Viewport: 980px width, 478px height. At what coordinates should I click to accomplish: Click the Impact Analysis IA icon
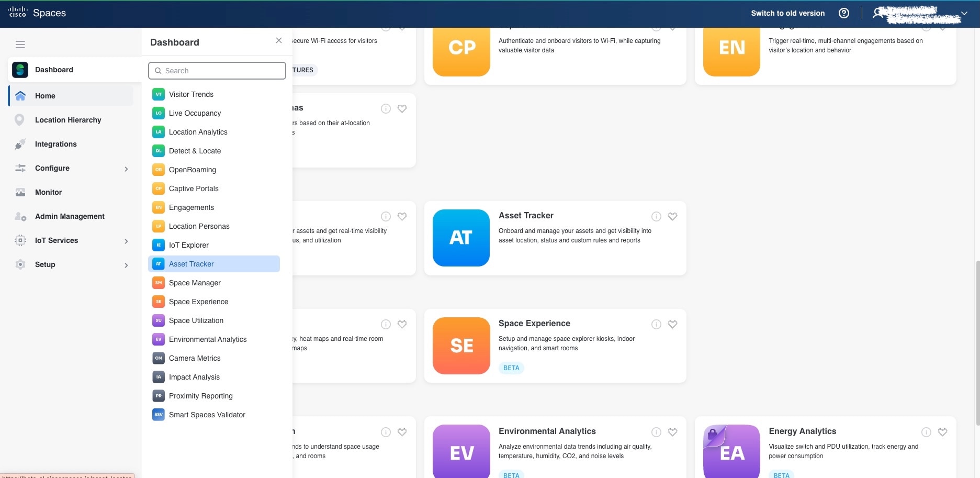[159, 377]
